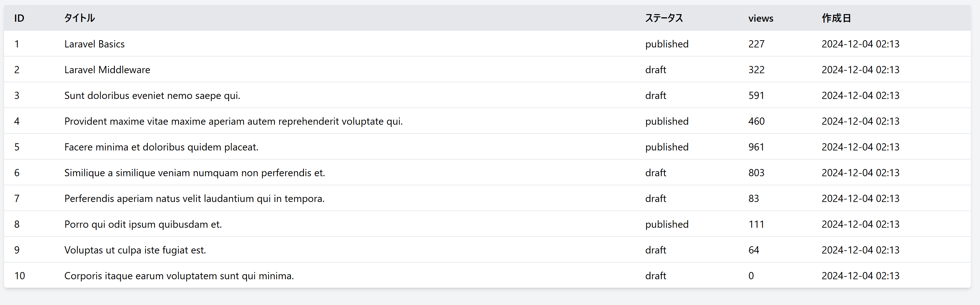This screenshot has height=305, width=980.
Task: Click the 作成日 column header
Action: (836, 18)
